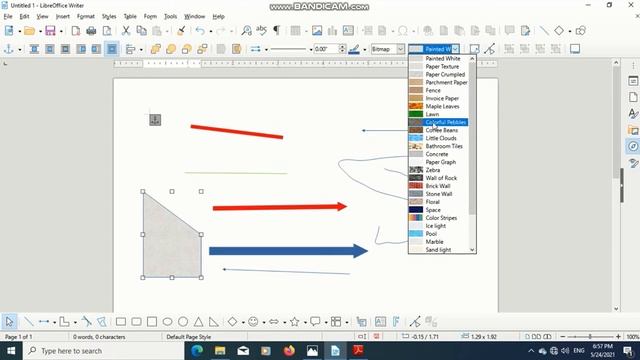Pick the Little Clouds bitmap
640x360 pixels.
pyautogui.click(x=438, y=138)
